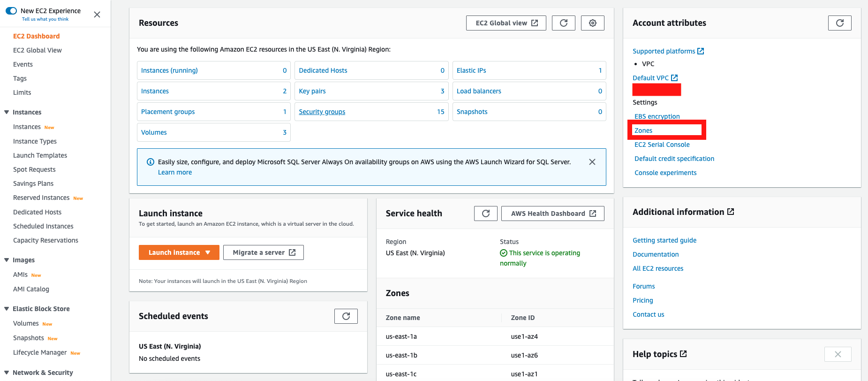Select Tags in the sidebar
The image size is (868, 381).
click(x=20, y=78)
